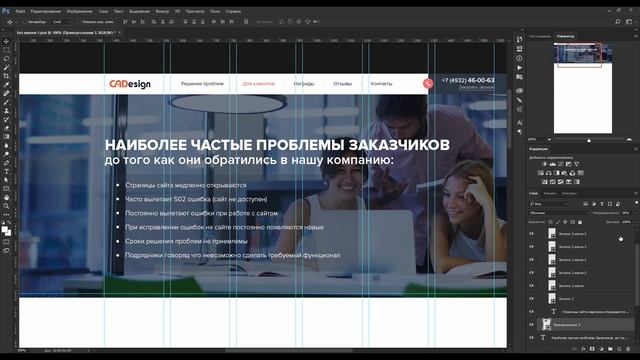
Task: Select the Eyedropper tool
Action: pos(6,85)
